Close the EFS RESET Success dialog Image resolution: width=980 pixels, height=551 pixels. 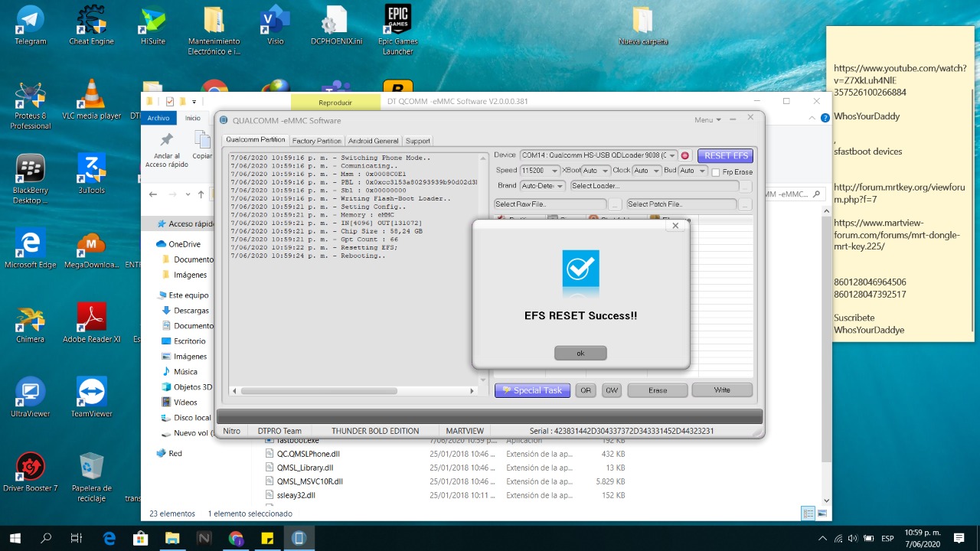[x=675, y=226]
